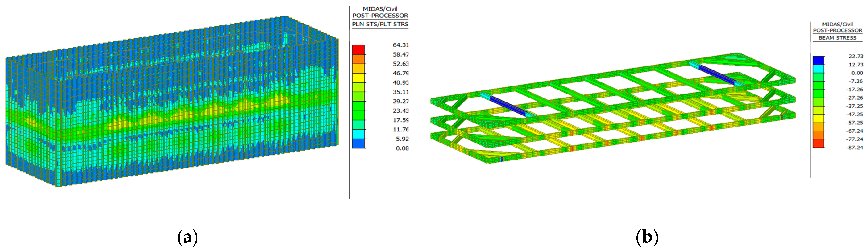Click the -87.24 value in beam legend

(x=855, y=148)
